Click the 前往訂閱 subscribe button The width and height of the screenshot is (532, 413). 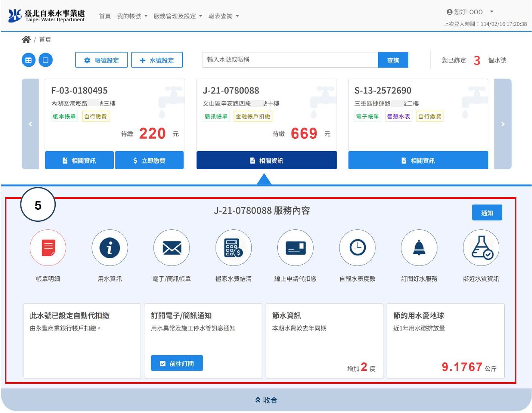coord(177,363)
